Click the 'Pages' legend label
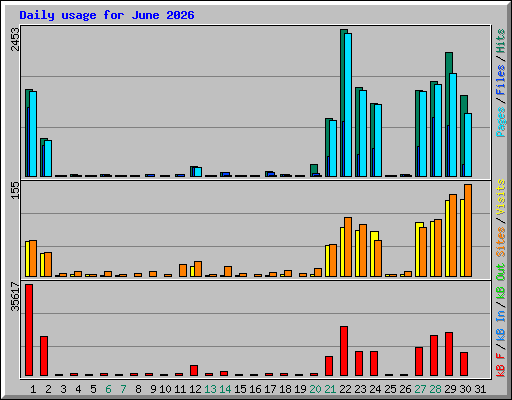The width and height of the screenshot is (512, 400). click(x=501, y=122)
